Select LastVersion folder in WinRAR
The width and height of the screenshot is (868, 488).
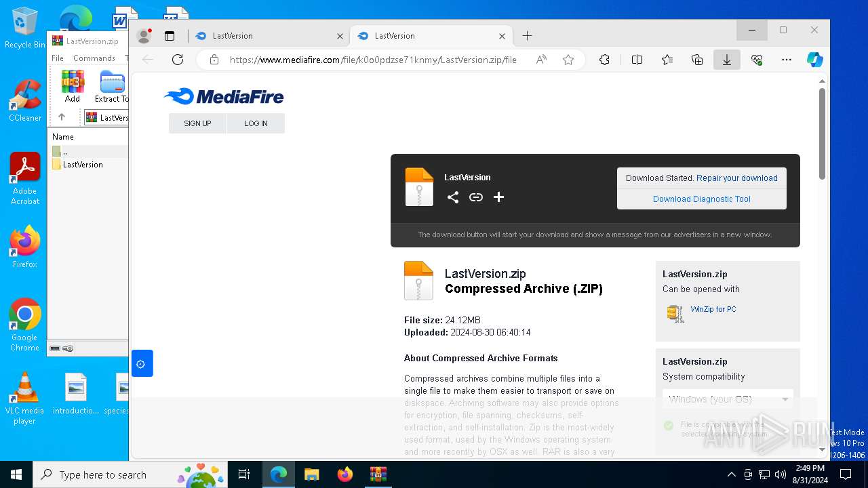pyautogui.click(x=83, y=165)
